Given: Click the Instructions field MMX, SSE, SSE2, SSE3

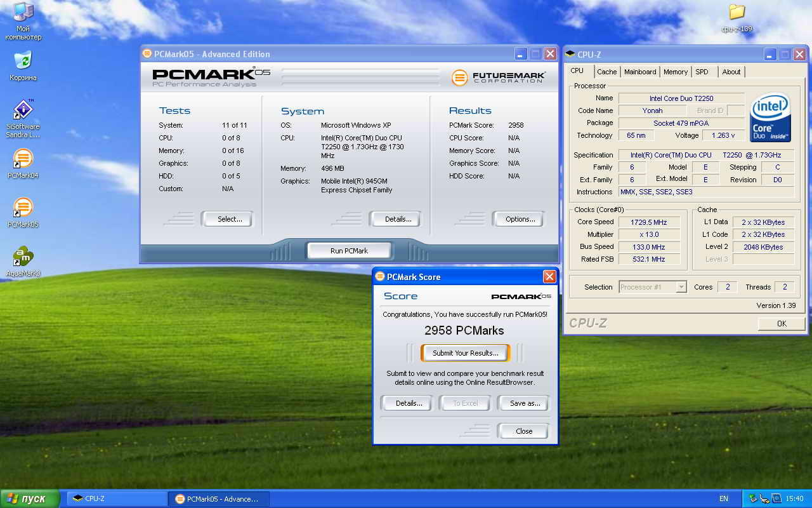Looking at the screenshot, I should pyautogui.click(x=706, y=192).
